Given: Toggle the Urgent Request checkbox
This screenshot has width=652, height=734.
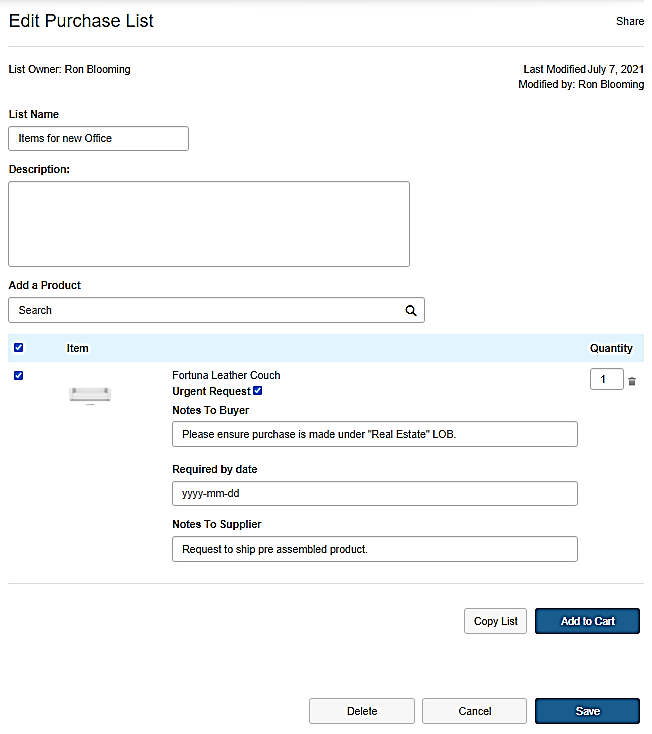Looking at the screenshot, I should pyautogui.click(x=258, y=391).
